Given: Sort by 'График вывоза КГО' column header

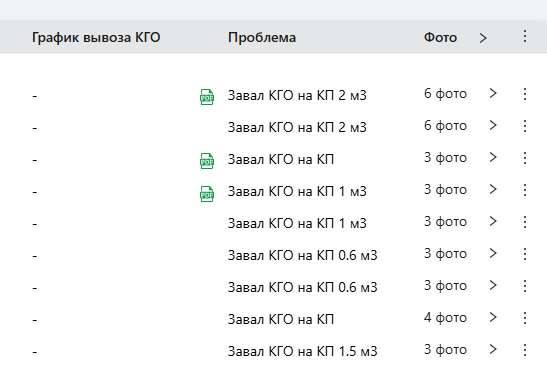Looking at the screenshot, I should pyautogui.click(x=96, y=37).
